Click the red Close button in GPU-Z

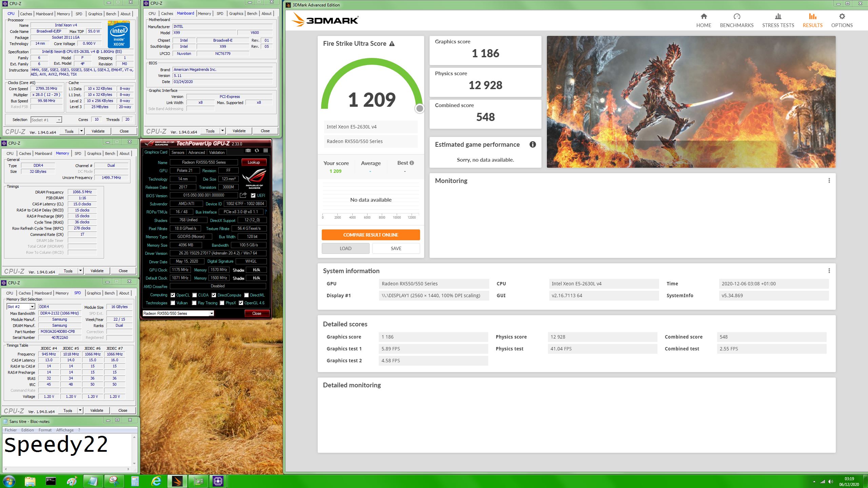[x=257, y=313]
